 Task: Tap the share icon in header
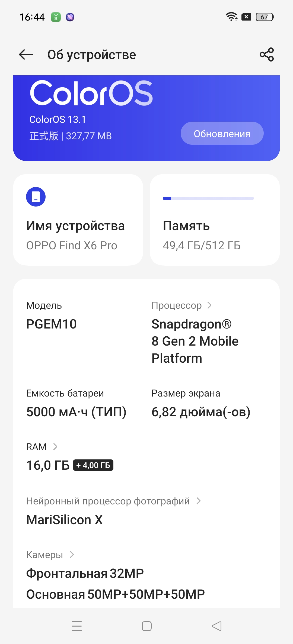(x=267, y=55)
